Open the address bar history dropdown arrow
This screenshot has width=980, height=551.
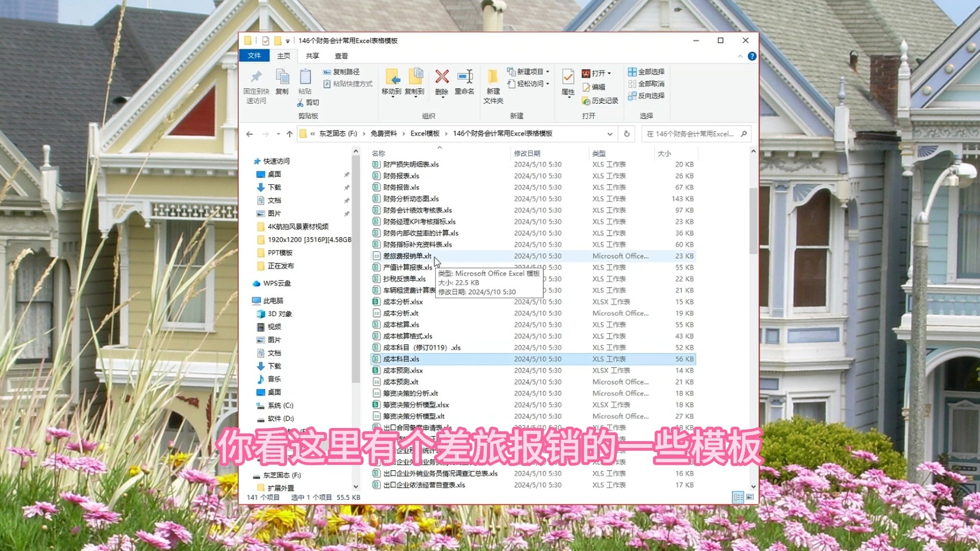click(x=609, y=134)
